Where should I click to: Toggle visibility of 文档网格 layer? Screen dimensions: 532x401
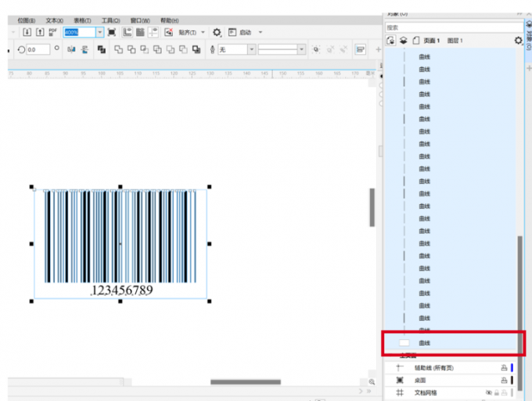click(487, 392)
